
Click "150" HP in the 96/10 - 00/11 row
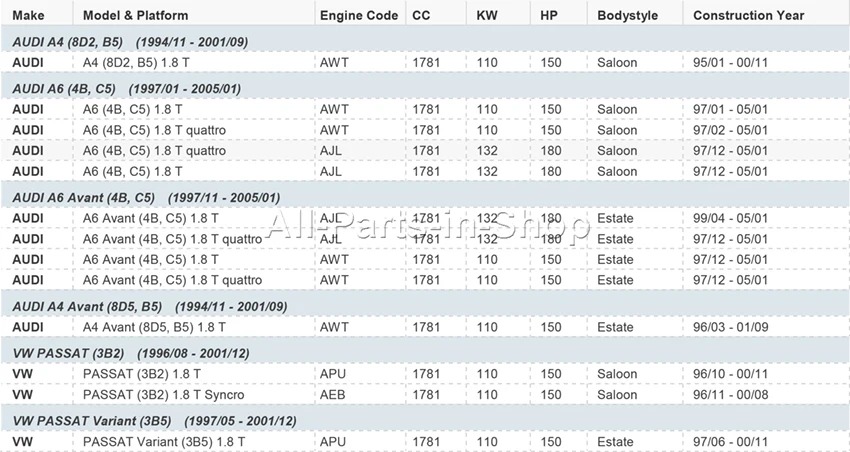[551, 374]
